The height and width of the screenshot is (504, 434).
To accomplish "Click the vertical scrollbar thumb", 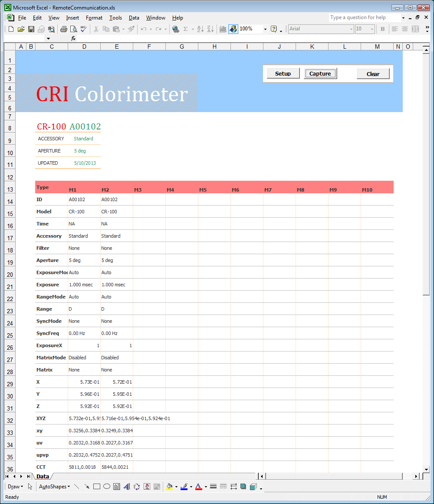I will (426, 175).
